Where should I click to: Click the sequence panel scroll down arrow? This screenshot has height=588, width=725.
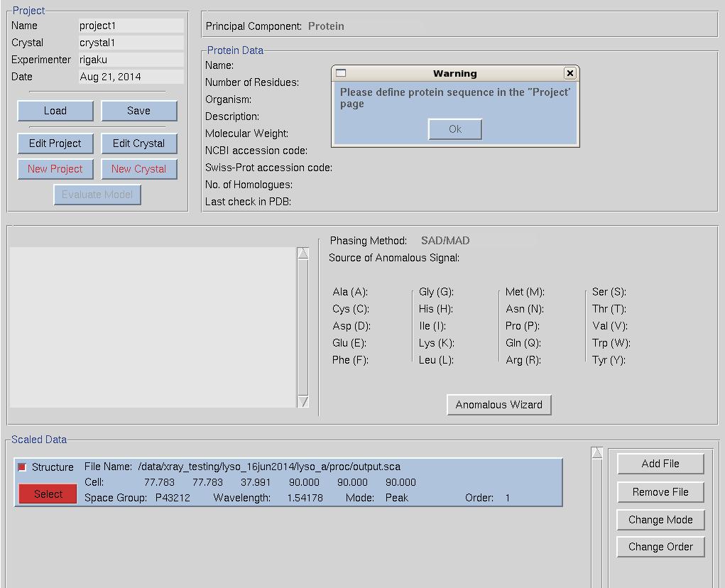(303, 401)
